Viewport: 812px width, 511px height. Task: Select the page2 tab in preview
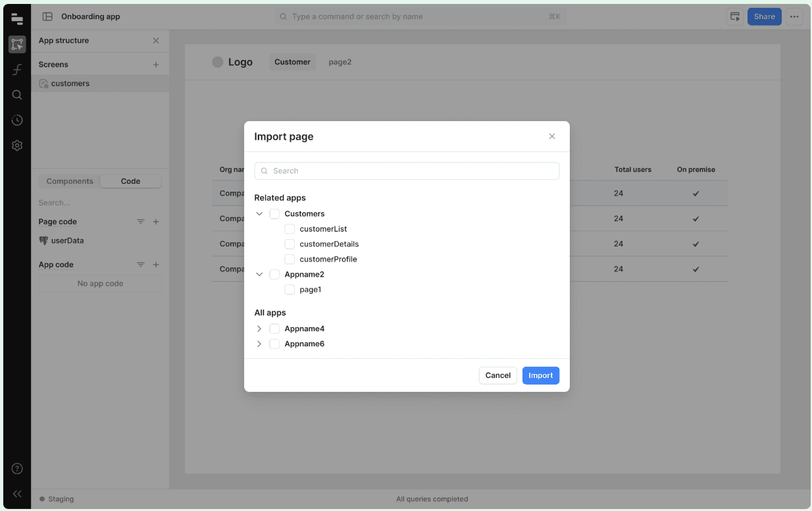[340, 61]
